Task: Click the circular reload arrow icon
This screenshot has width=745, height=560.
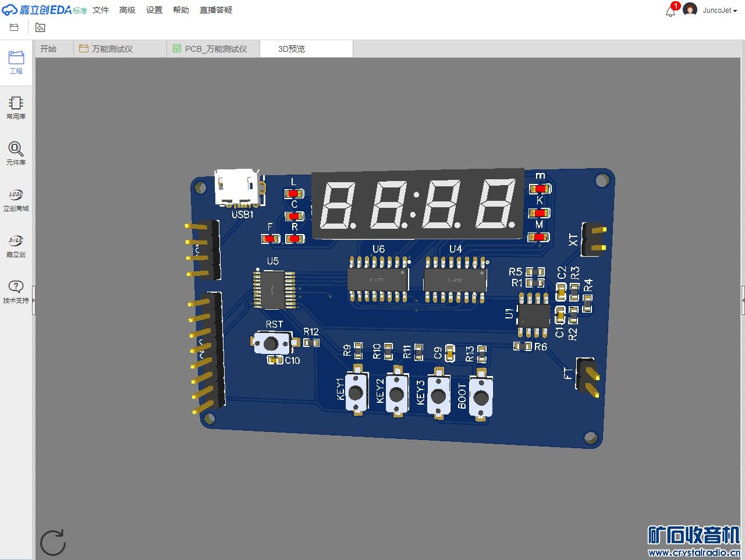Action: pos(53,543)
